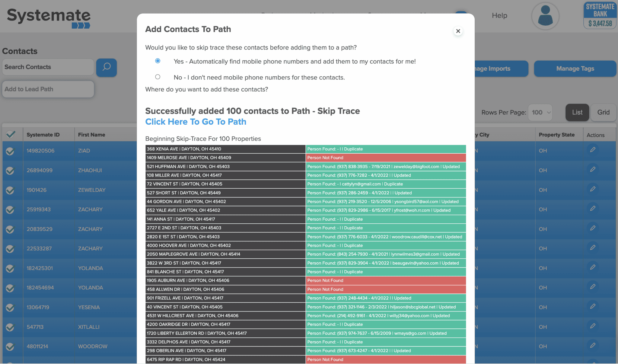The width and height of the screenshot is (618, 364).
Task: Click edit pencil for row 22533287
Action: (x=593, y=247)
